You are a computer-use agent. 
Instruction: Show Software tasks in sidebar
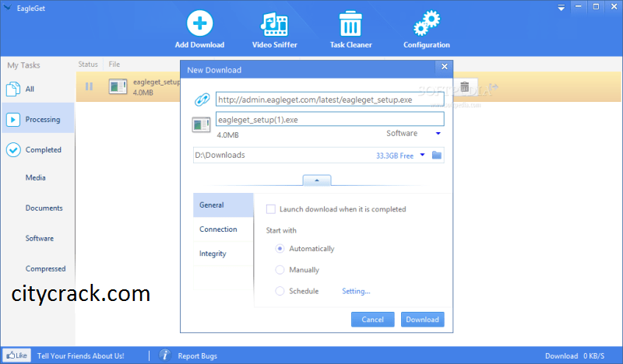pos(38,238)
